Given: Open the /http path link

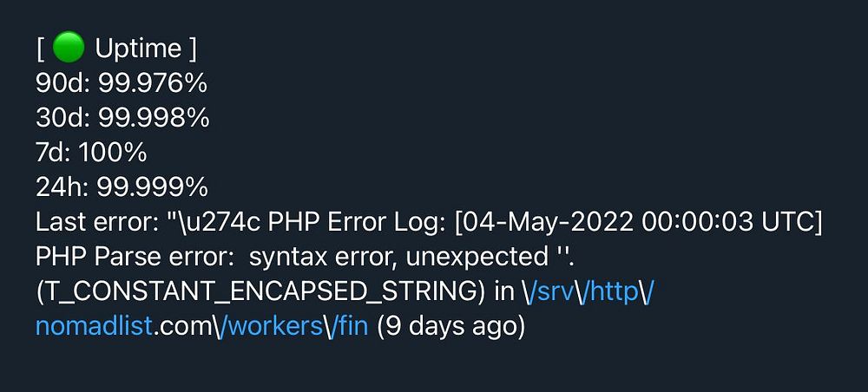Looking at the screenshot, I should [x=608, y=292].
